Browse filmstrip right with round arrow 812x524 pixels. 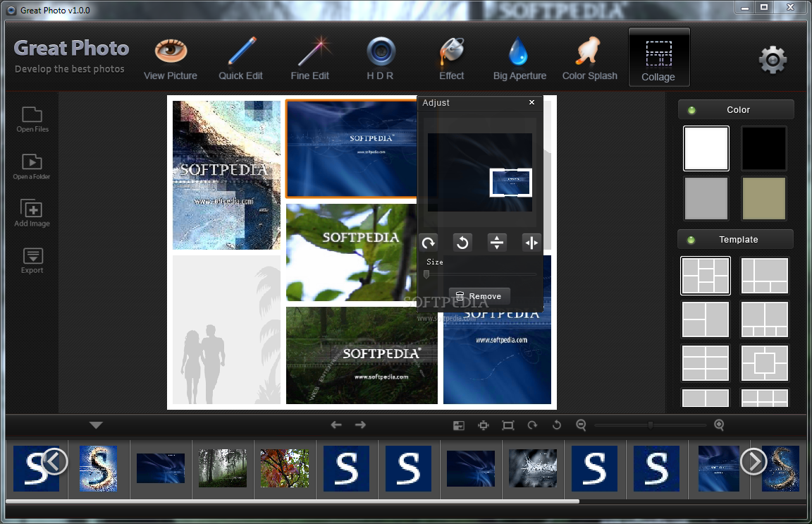pos(753,461)
